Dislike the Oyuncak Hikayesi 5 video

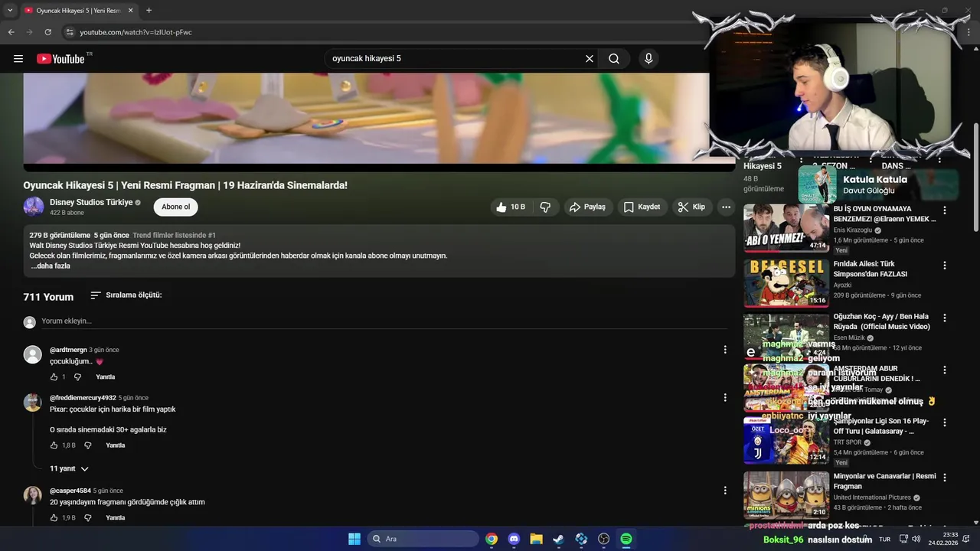tap(545, 207)
